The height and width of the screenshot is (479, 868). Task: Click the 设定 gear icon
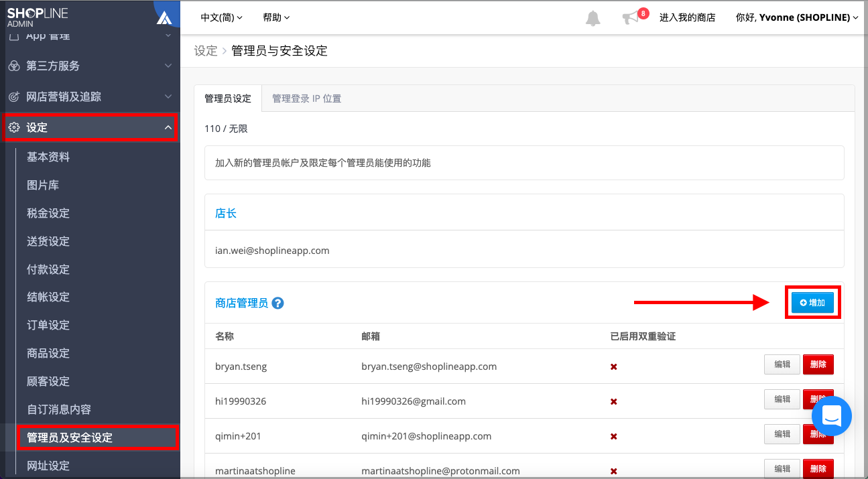click(x=13, y=127)
